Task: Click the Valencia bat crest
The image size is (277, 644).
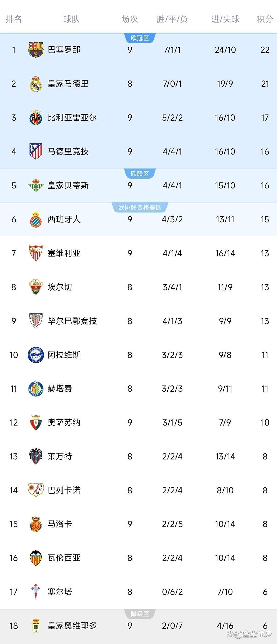Action: pos(35,558)
